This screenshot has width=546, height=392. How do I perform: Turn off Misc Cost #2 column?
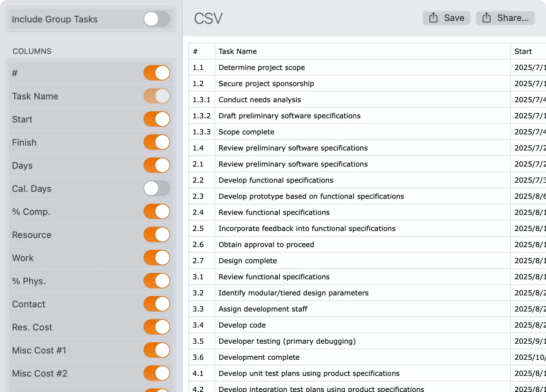[x=156, y=373]
